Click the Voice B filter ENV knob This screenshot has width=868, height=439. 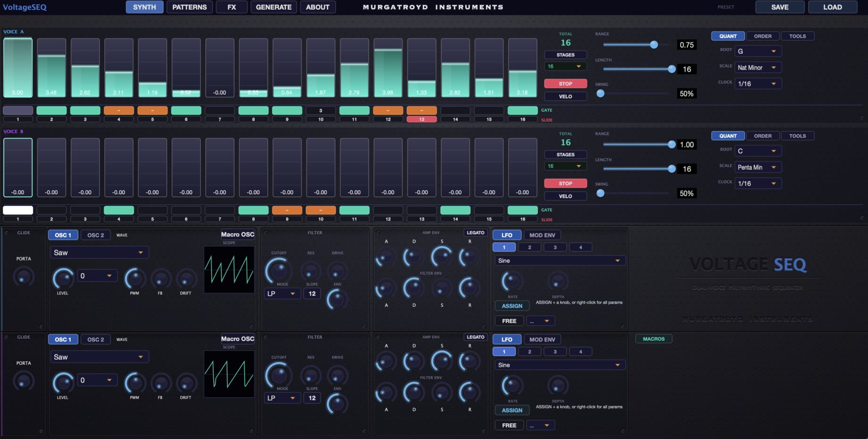coord(337,404)
